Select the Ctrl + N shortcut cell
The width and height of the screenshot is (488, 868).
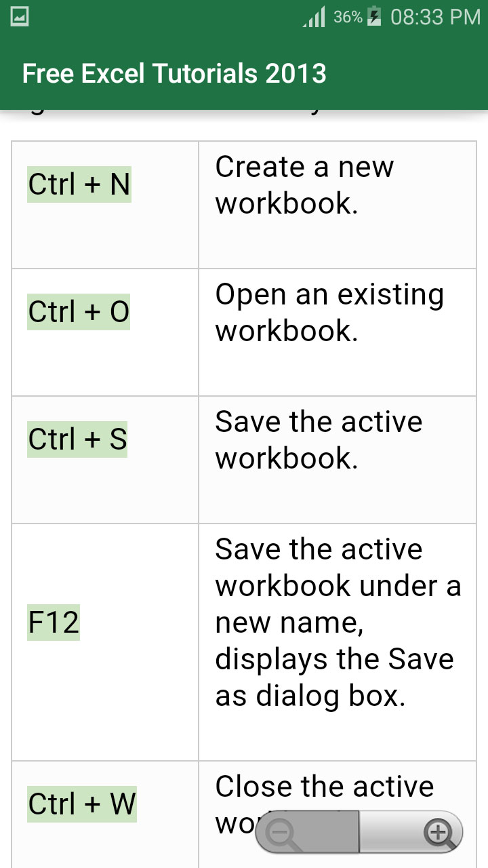coord(79,183)
